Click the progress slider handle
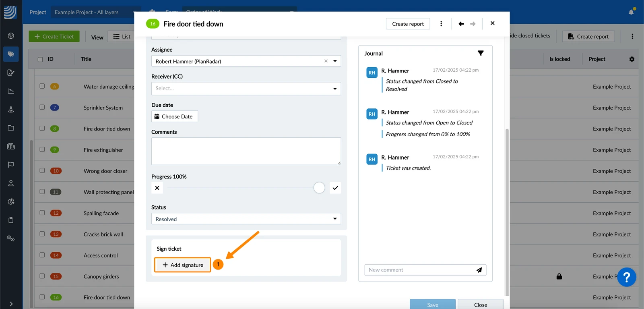644x309 pixels. point(319,188)
